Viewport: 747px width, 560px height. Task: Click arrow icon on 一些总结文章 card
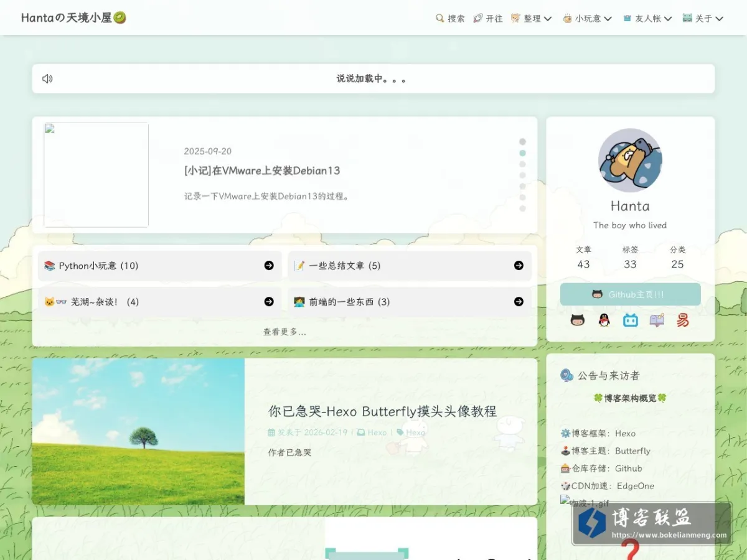pos(519,266)
